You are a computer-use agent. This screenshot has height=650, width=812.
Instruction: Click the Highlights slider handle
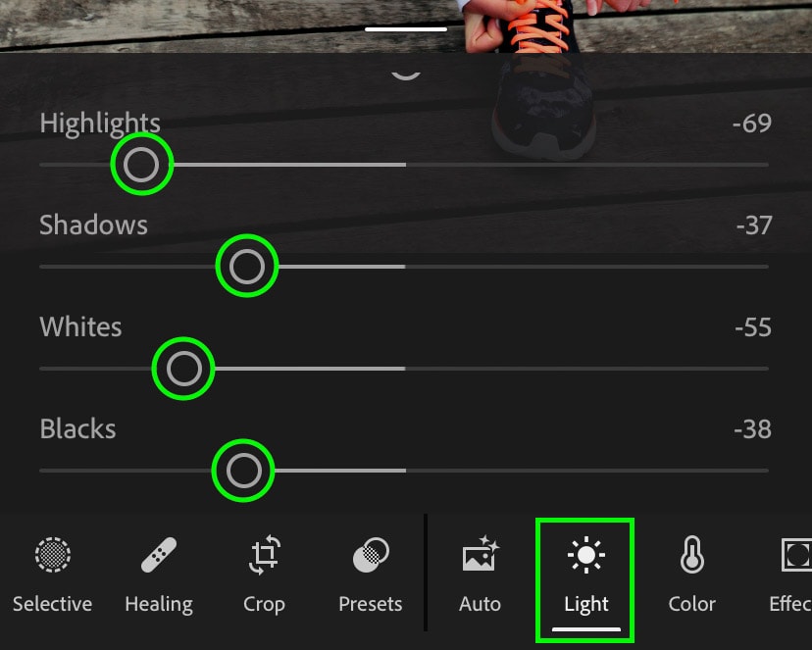141,165
